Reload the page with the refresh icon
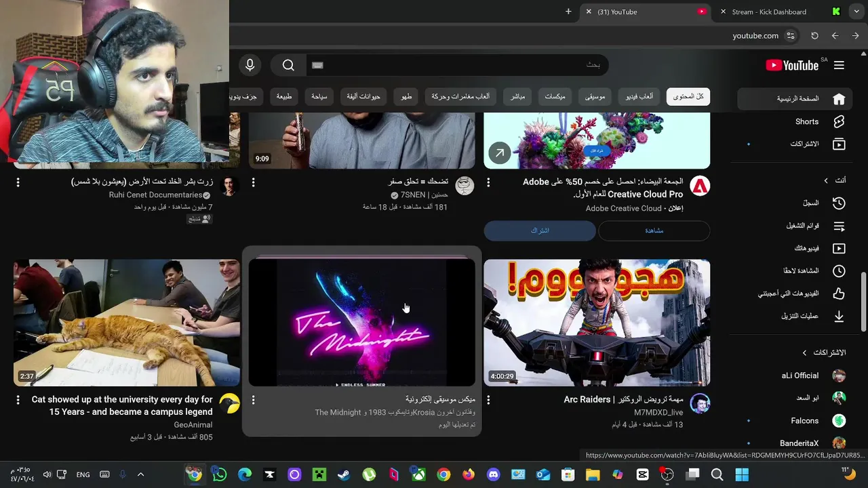868x488 pixels. pyautogui.click(x=814, y=36)
